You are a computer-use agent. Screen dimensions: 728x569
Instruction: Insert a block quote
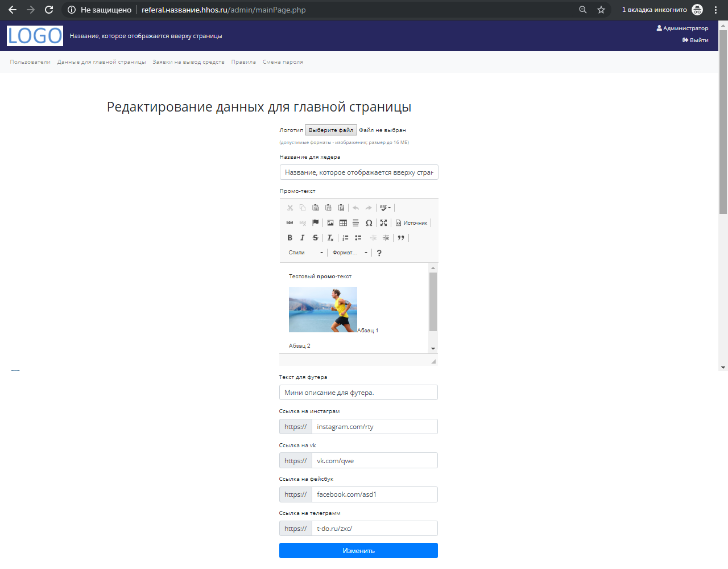pos(401,238)
